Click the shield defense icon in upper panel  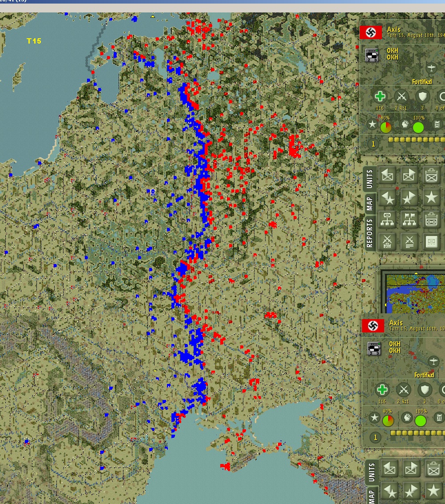tap(422, 96)
